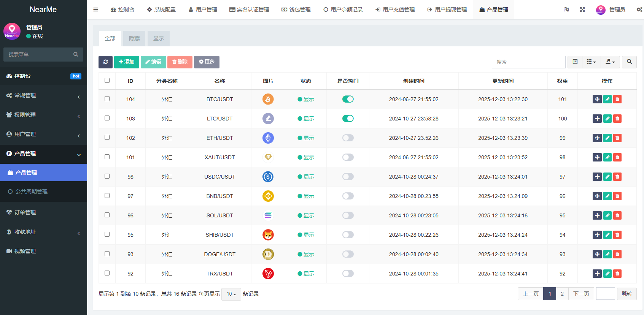Image resolution: width=644 pixels, height=315 pixels.
Task: Open BTC/USDT coin image thumbnail
Action: click(268, 99)
